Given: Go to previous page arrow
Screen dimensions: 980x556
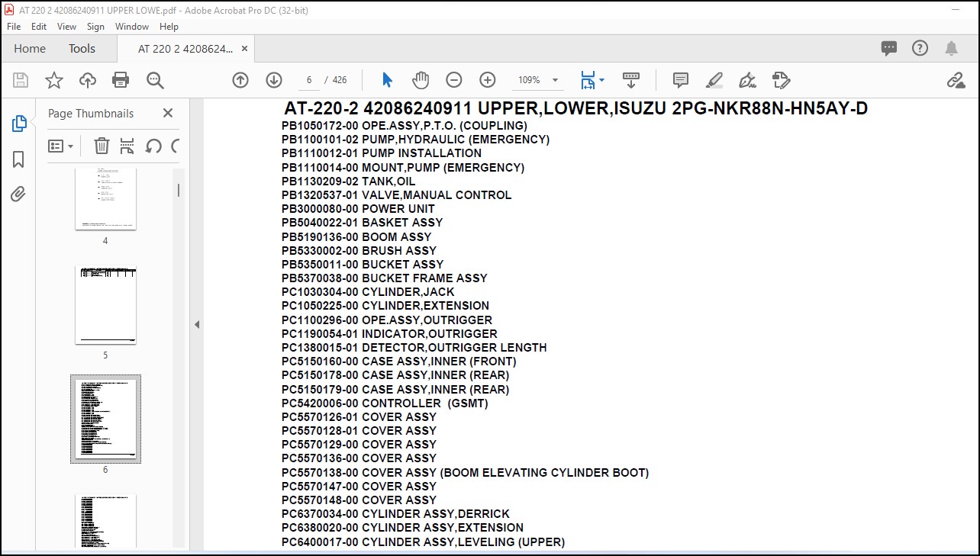Looking at the screenshot, I should [x=240, y=80].
